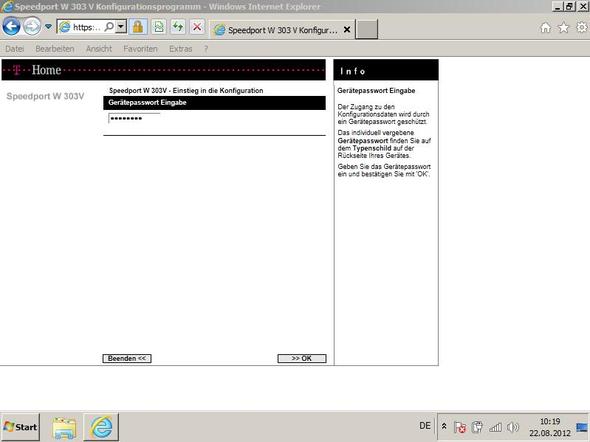
Task: Expand the address bar dropdown arrow
Action: 121,27
